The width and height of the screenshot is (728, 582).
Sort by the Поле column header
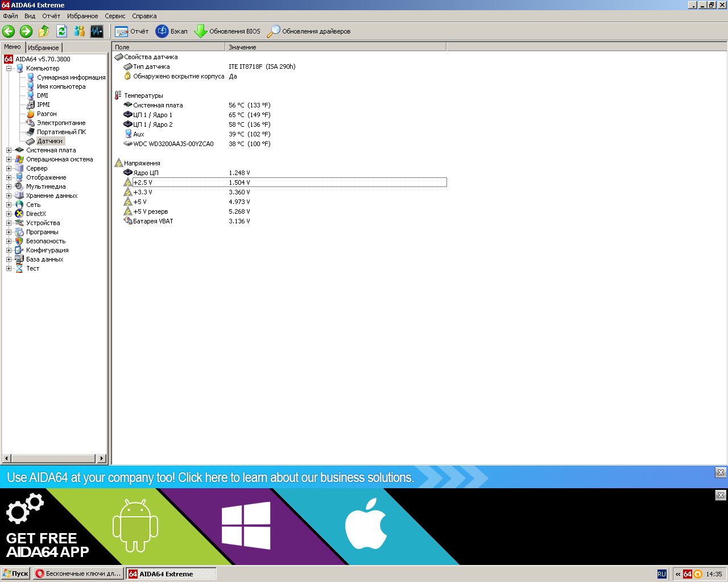tap(169, 47)
